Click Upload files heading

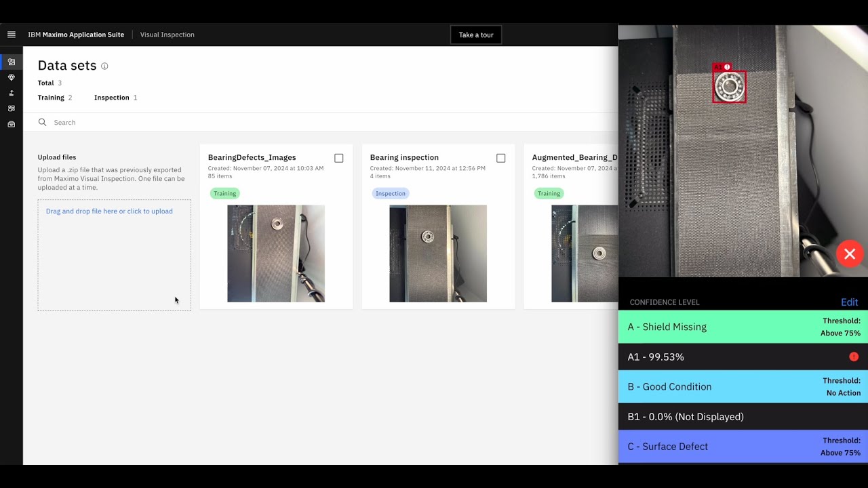pyautogui.click(x=57, y=157)
